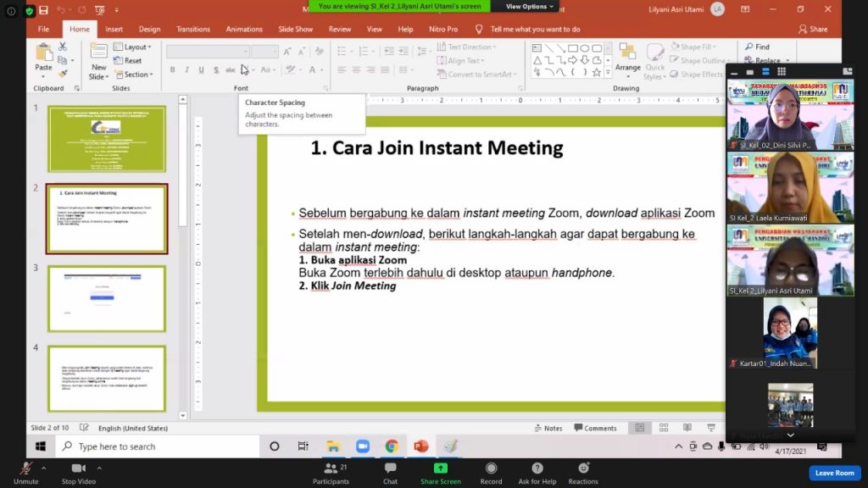Click the Arrange icon in Drawing group
868x488 pixels.
tap(628, 58)
